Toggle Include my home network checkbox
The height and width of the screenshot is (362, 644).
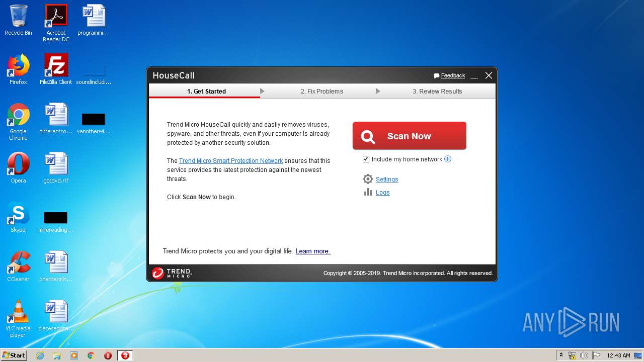click(x=366, y=159)
